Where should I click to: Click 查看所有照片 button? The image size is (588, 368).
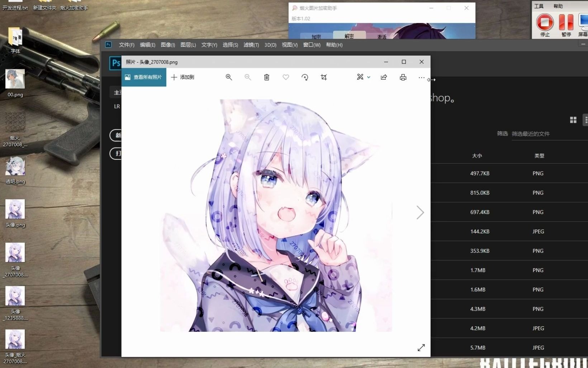[x=144, y=77]
